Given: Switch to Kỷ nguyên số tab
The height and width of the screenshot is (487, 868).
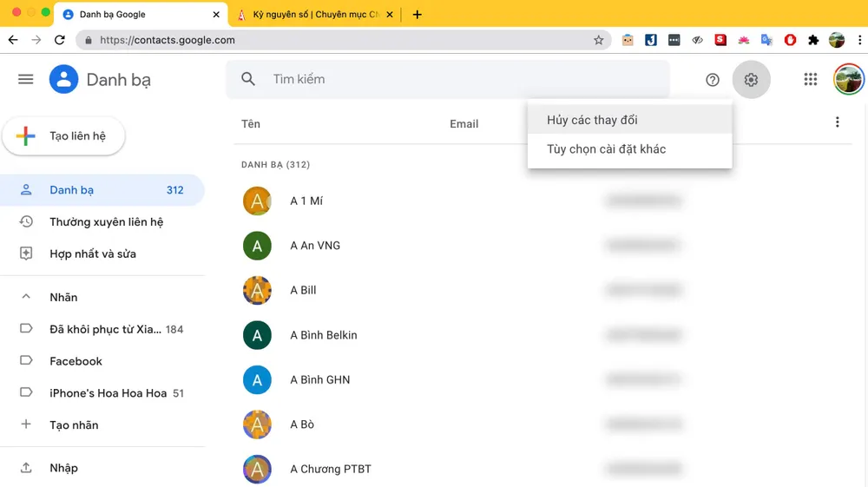Looking at the screenshot, I should coord(316,15).
